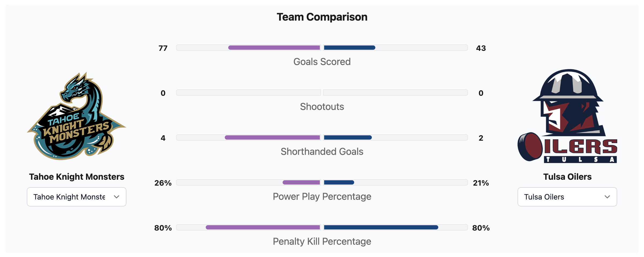Click the purple Shorthanded Goals bar
Viewport: 644px width, 257px height.
(272, 137)
